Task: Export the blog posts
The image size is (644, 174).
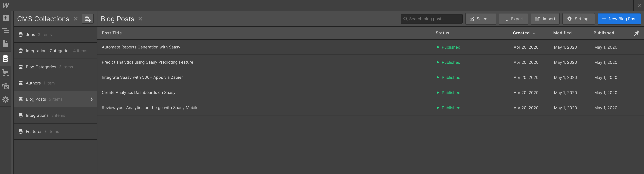Action: click(x=513, y=19)
